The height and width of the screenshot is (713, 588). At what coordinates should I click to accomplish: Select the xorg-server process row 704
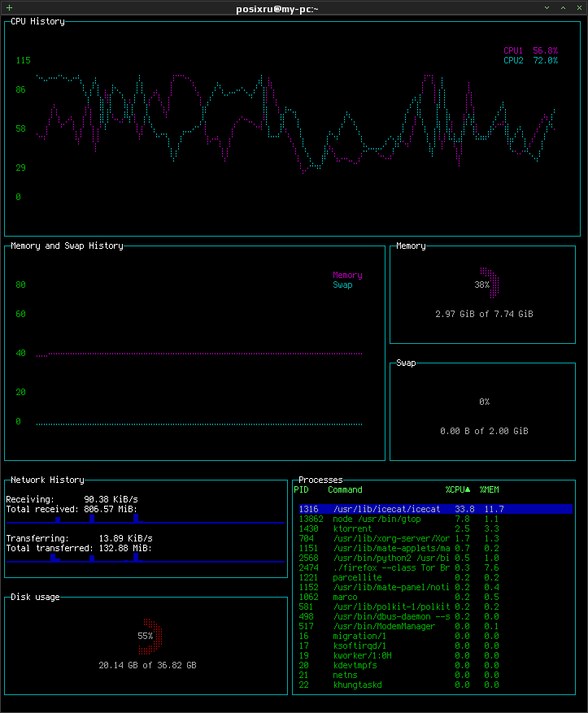tap(435, 538)
